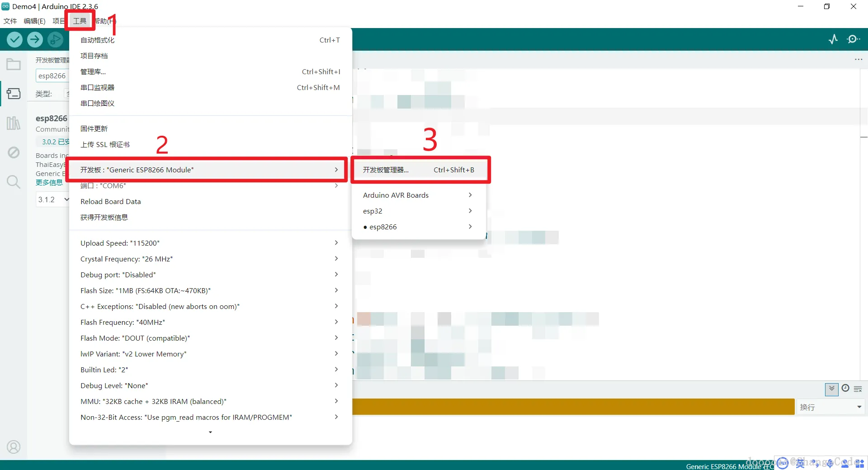Click the serial monitor message input bar
868x470 pixels.
[573, 407]
